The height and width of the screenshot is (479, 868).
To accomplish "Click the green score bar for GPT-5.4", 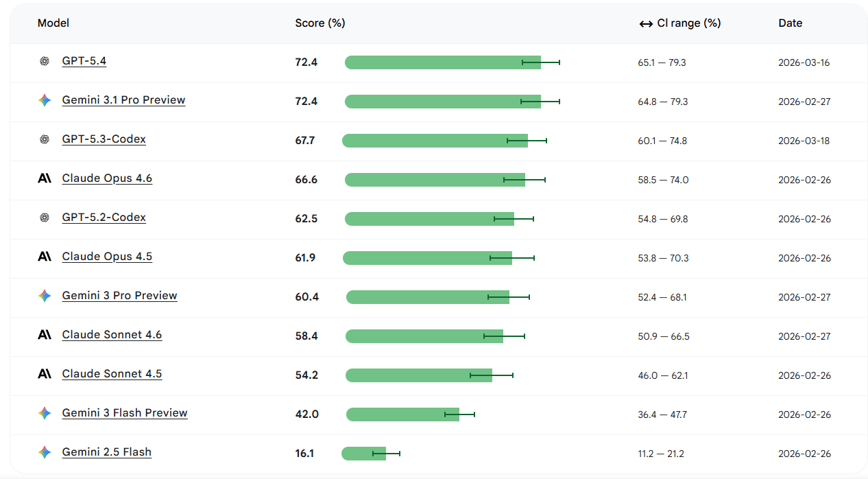I will (443, 62).
